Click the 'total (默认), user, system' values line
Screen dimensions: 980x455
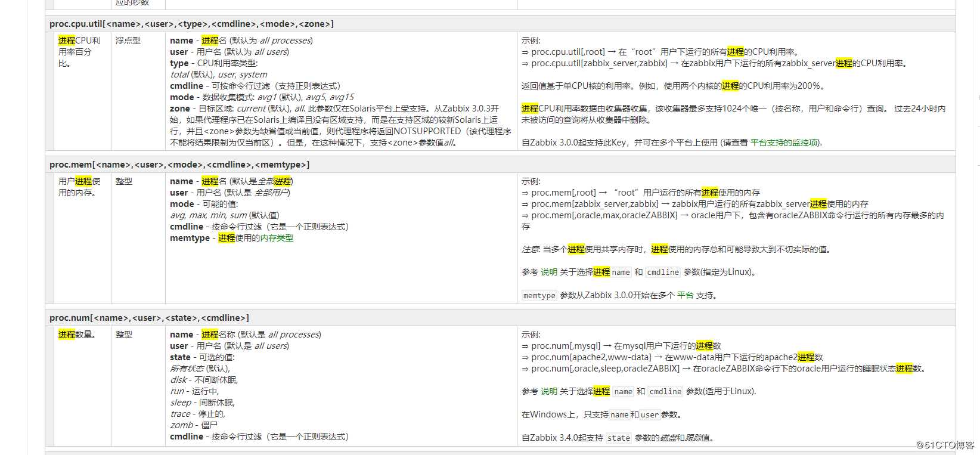point(219,75)
